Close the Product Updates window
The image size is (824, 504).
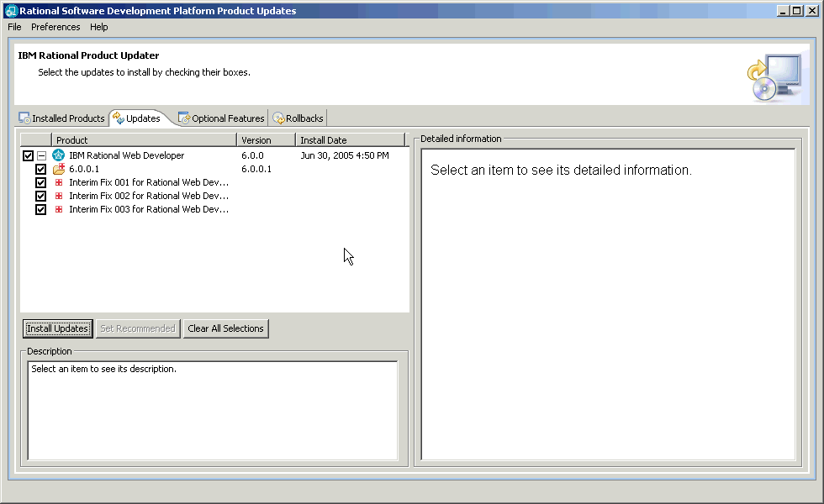pos(812,10)
